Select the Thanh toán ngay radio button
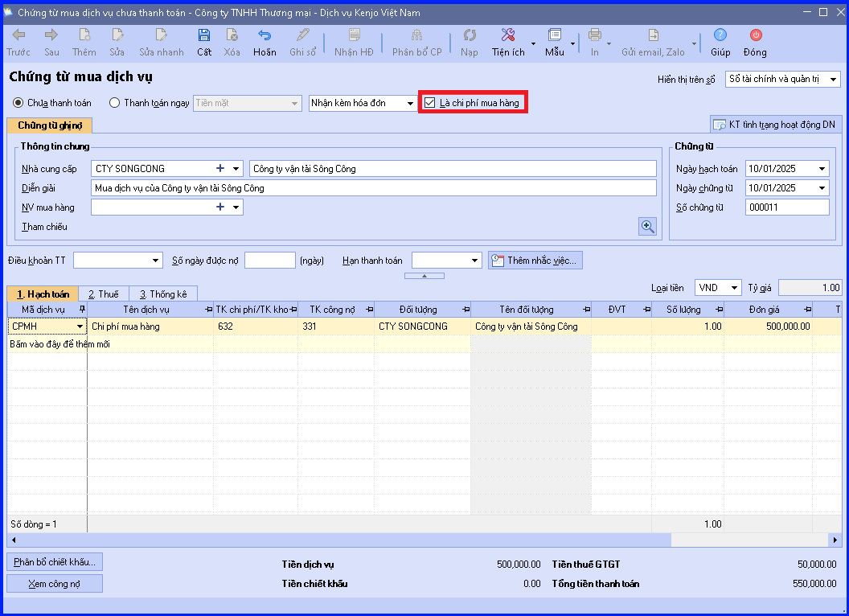849x616 pixels. coord(114,102)
